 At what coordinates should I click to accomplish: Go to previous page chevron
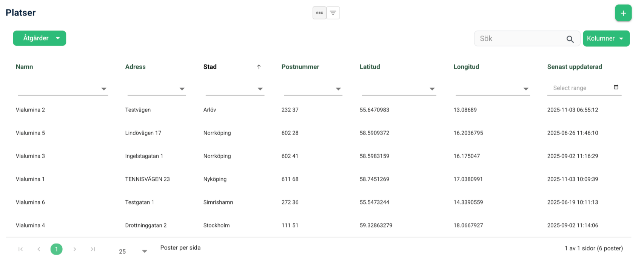[x=39, y=249]
